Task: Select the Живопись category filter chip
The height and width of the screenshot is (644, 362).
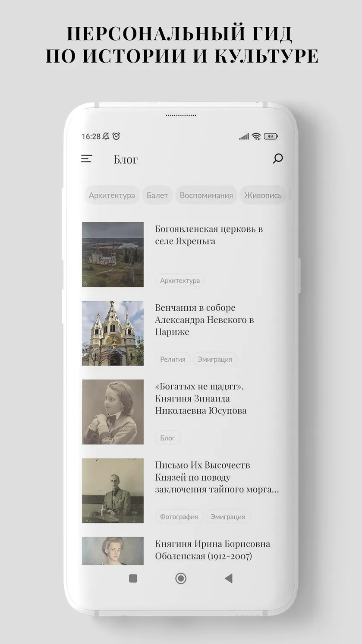Action: point(263,195)
